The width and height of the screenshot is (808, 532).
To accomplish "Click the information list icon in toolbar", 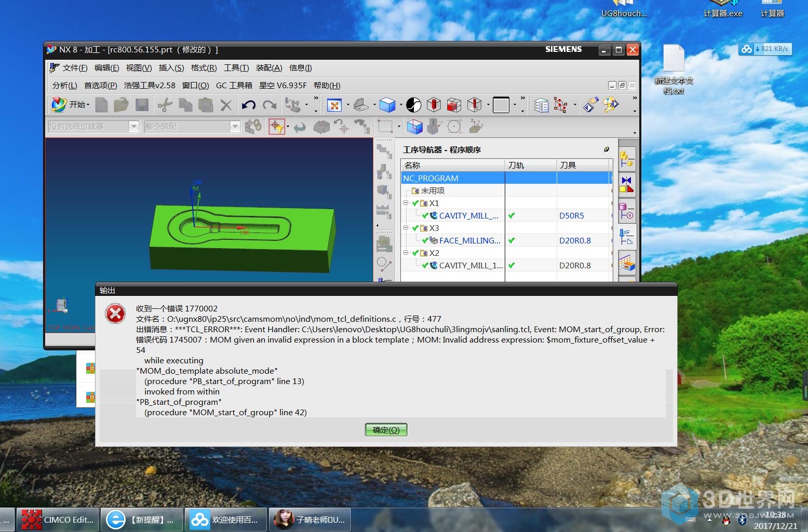I will pos(541,105).
